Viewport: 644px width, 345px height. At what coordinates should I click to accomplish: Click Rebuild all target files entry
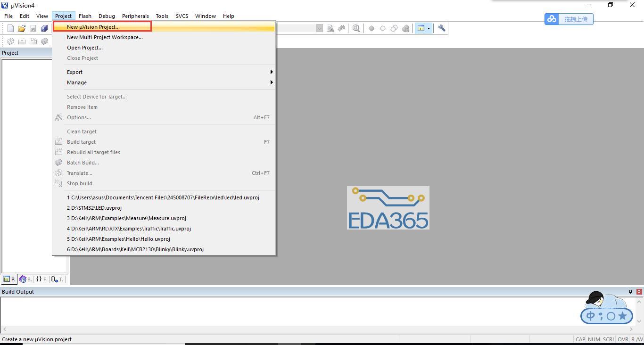(164, 152)
